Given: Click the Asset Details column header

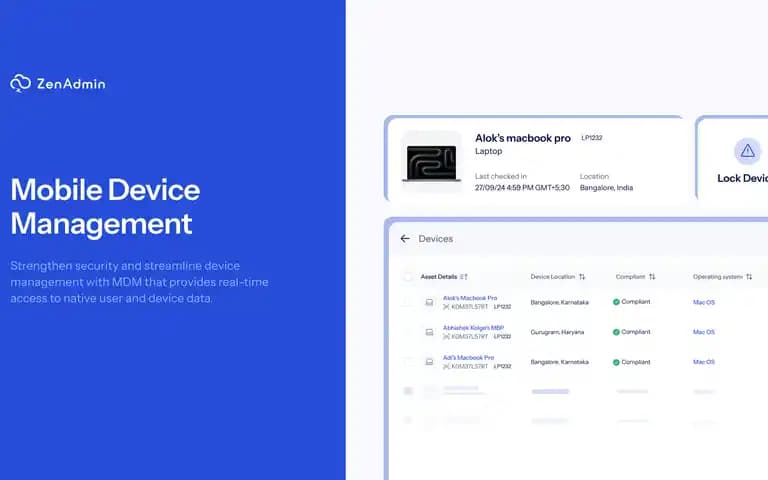Looking at the screenshot, I should pos(439,277).
